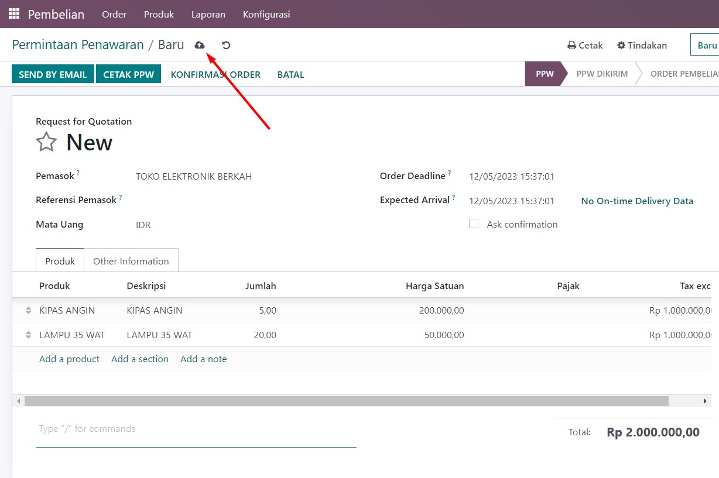Click the Harga Satuan column header
Viewport: 719px width, 478px height.
pyautogui.click(x=435, y=286)
